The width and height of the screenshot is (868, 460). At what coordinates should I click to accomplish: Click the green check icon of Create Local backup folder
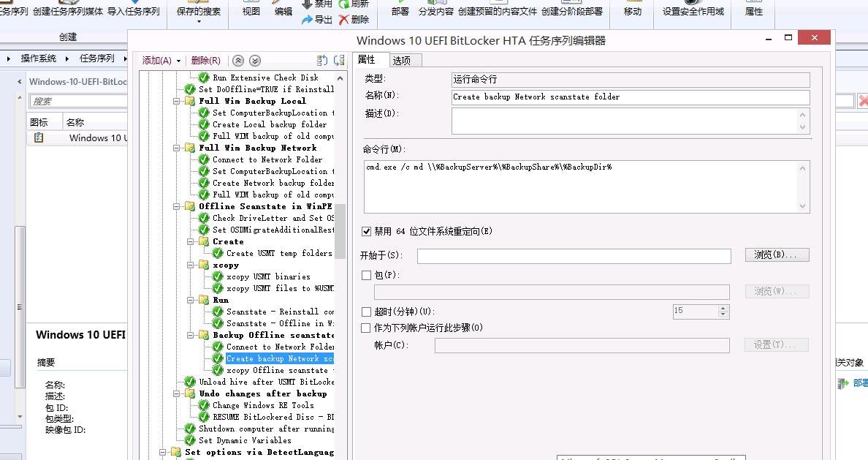[204, 125]
